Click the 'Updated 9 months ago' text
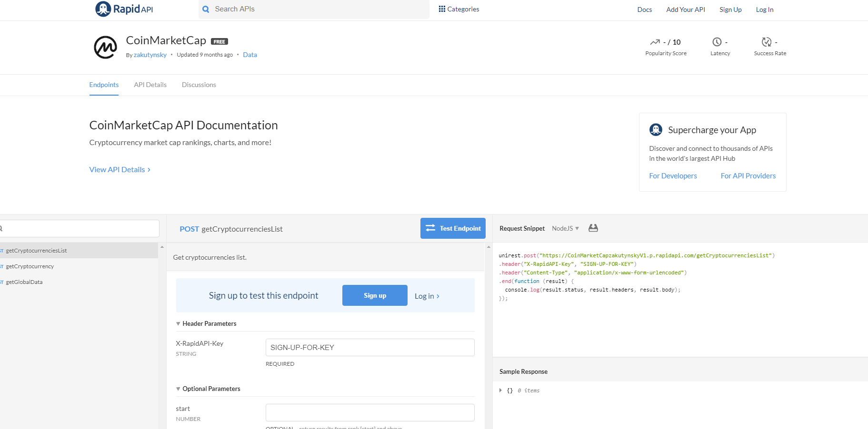The width and height of the screenshot is (868, 429). point(205,55)
